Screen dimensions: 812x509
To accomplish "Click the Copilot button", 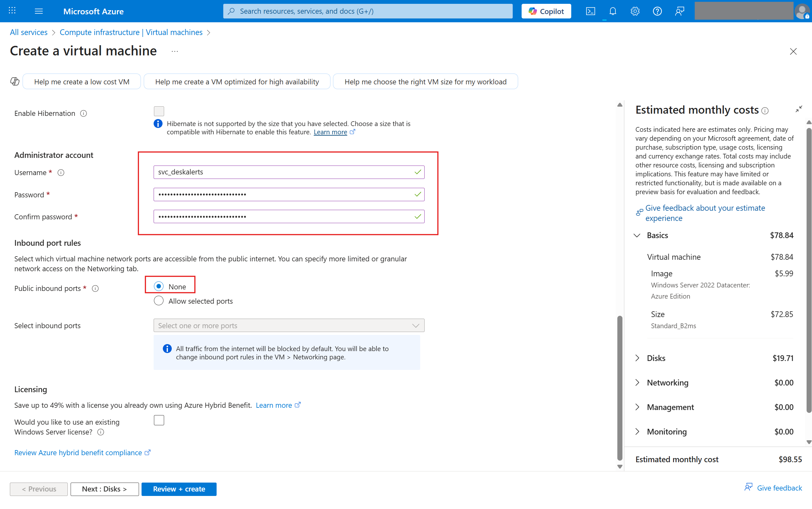I will tap(546, 11).
